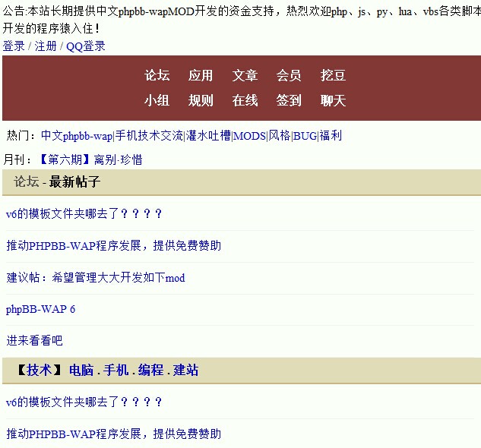This screenshot has height=448, width=481.
Task: Open the 论坛 navigation item
Action: coord(157,75)
